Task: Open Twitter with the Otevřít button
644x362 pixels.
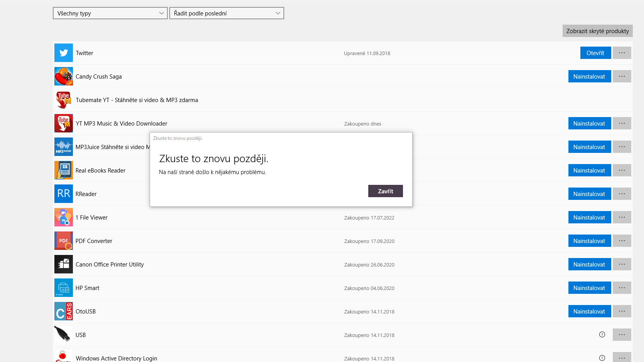Action: tap(596, 53)
